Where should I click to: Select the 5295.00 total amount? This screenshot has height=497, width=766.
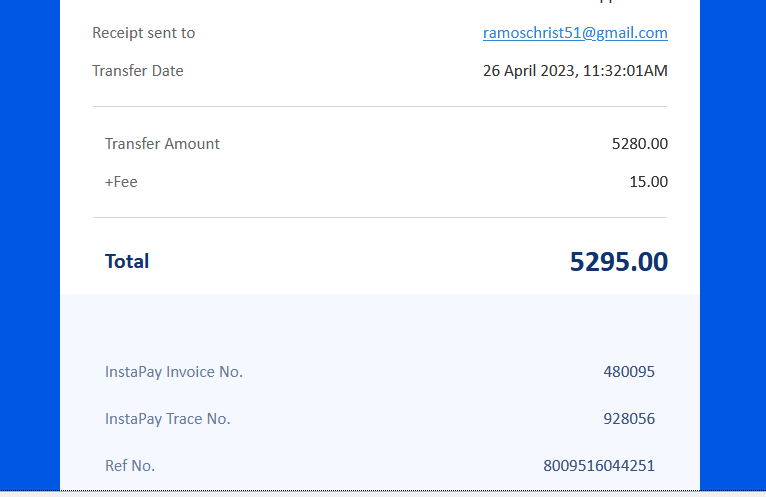click(x=618, y=262)
